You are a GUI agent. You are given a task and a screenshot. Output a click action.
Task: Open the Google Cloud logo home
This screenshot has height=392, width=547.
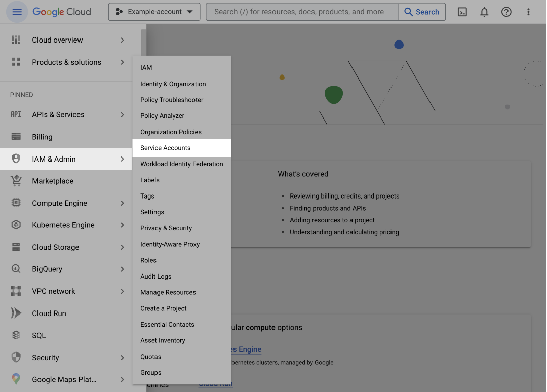62,12
